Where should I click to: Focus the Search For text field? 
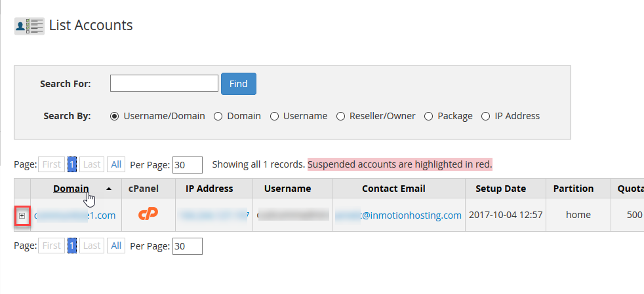164,83
